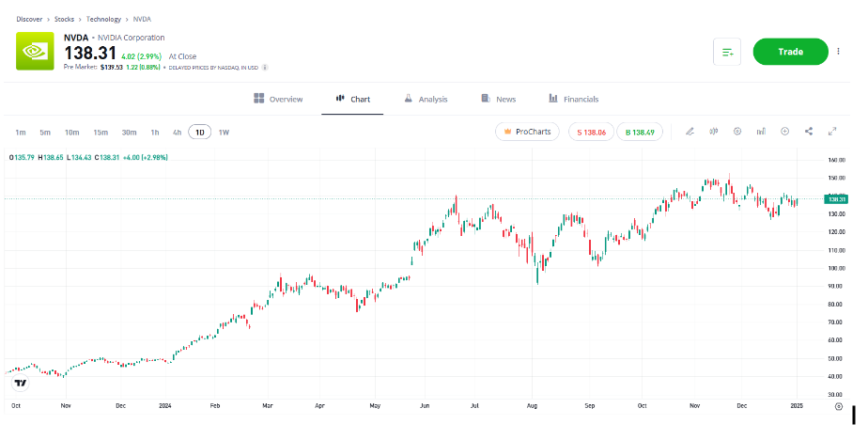The image size is (868, 440).
Task: Click the 100.00 price axis label
Action: click(836, 268)
